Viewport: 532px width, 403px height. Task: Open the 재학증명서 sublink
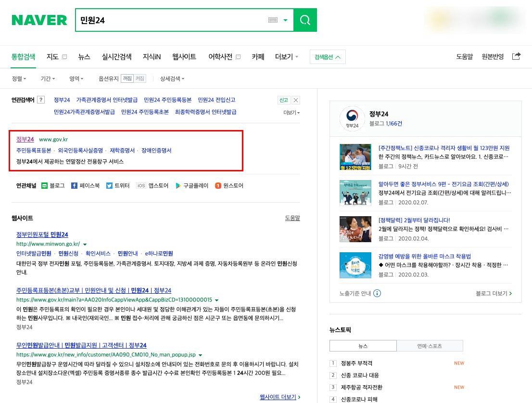point(122,150)
